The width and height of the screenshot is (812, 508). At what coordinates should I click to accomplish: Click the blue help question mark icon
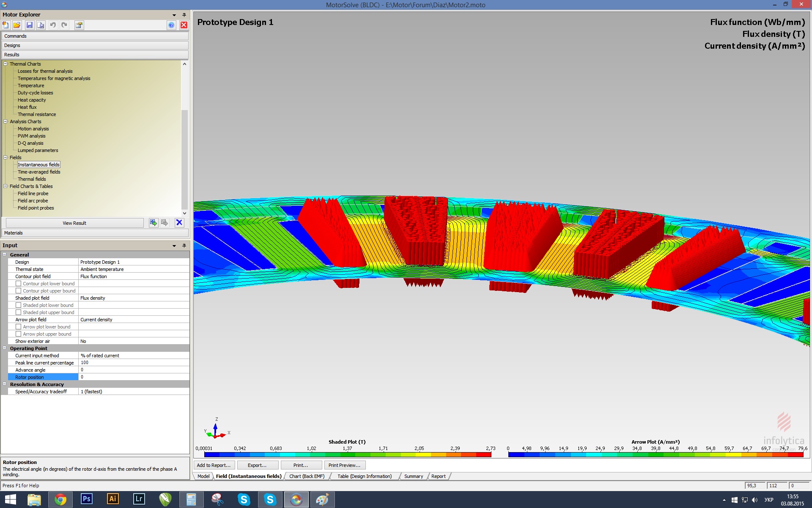point(171,25)
